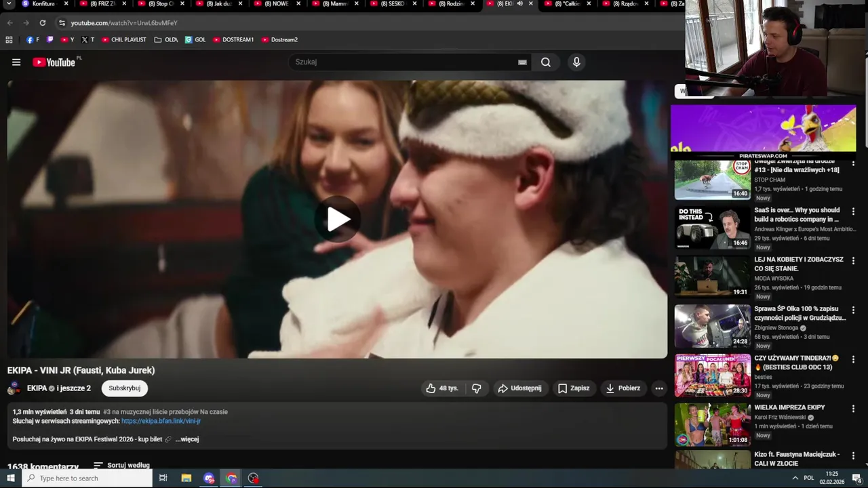View site information icon in address bar
The height and width of the screenshot is (488, 868).
point(62,23)
